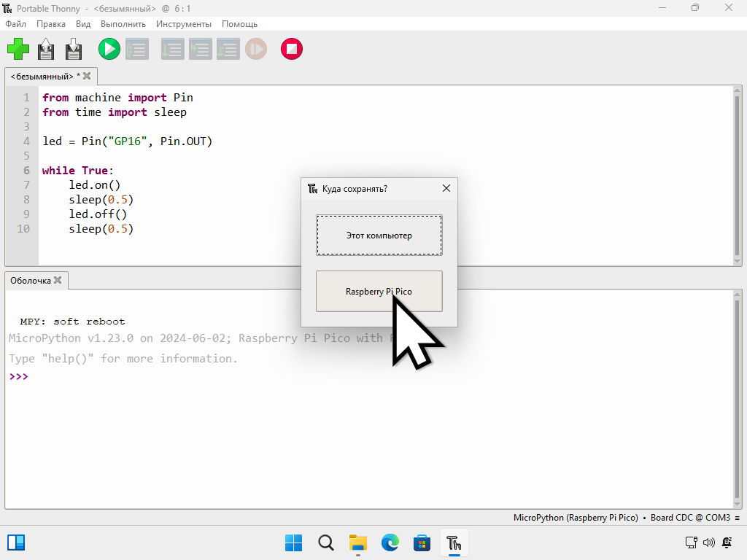The image size is (747, 560).
Task: Open the interpreter selector in status bar
Action: coord(622,518)
